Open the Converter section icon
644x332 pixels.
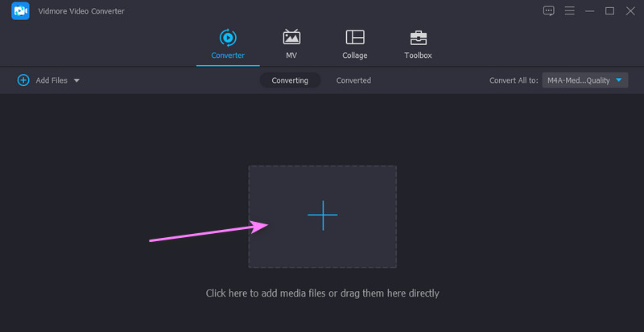[228, 37]
